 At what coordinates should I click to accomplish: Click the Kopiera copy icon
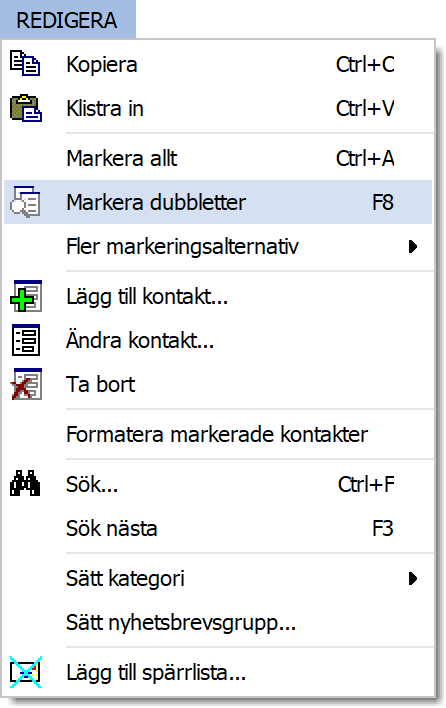coord(25,64)
